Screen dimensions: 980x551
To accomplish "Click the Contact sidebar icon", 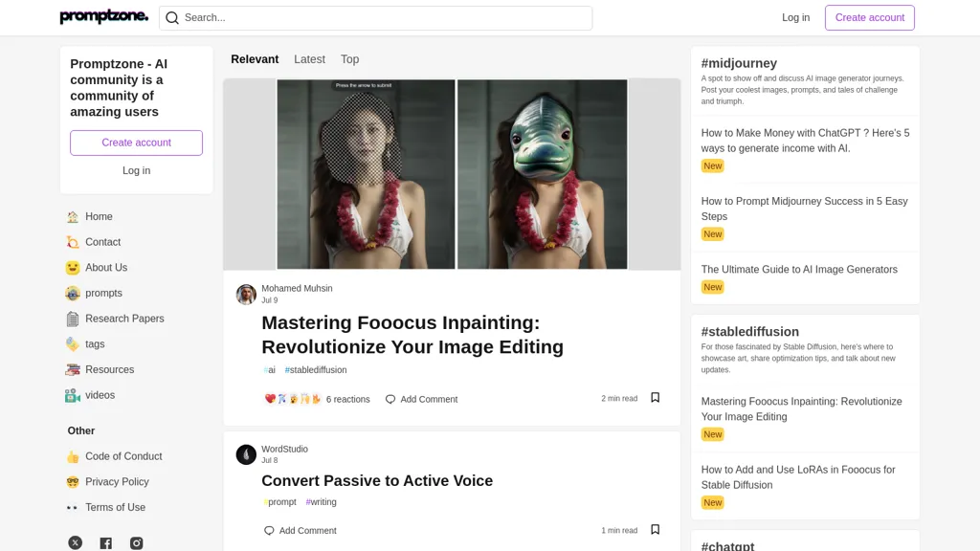I will point(73,242).
